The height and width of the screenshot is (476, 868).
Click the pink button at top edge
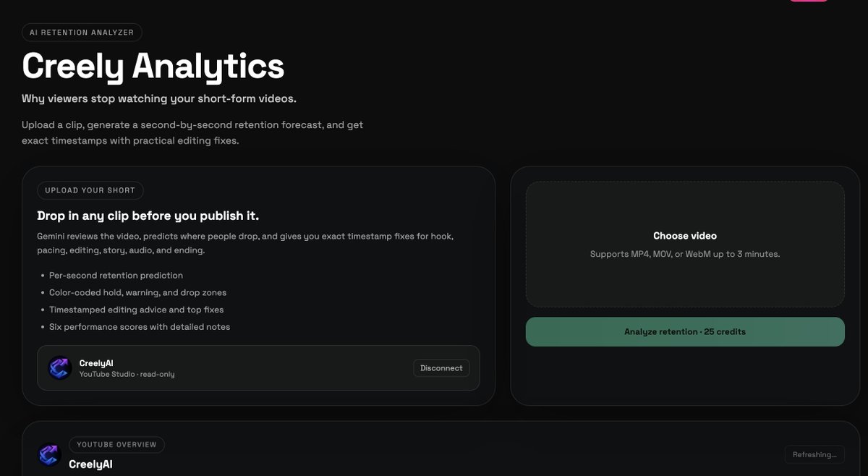pyautogui.click(x=808, y=1)
